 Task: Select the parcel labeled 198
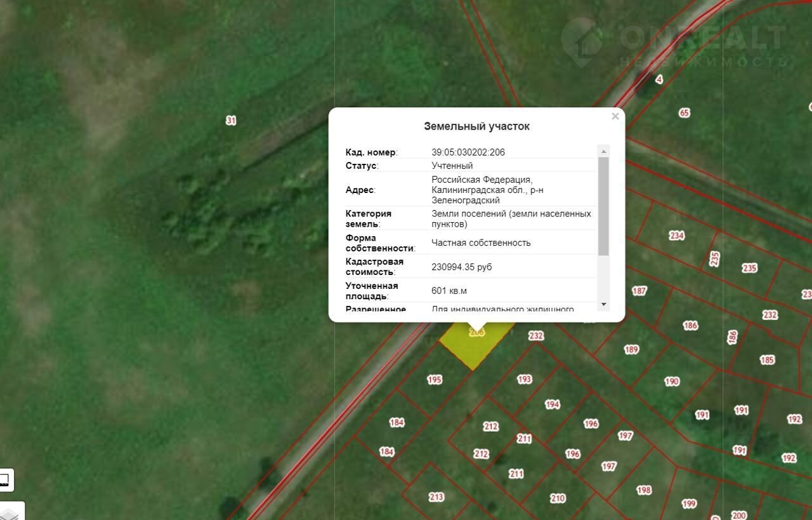pyautogui.click(x=644, y=490)
